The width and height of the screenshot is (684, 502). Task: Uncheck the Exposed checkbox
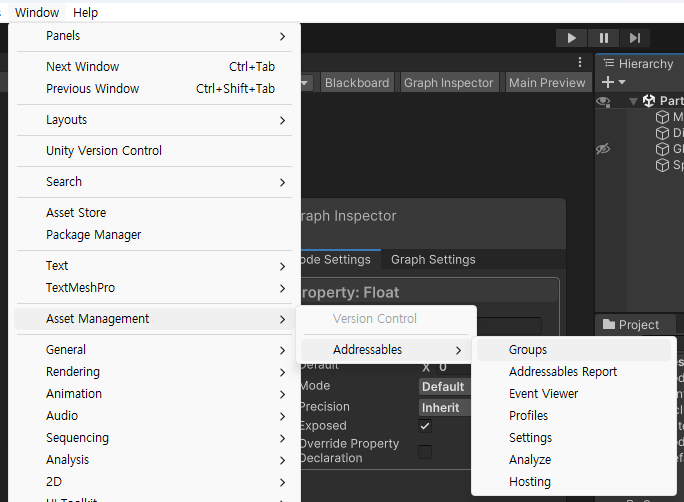(x=425, y=426)
